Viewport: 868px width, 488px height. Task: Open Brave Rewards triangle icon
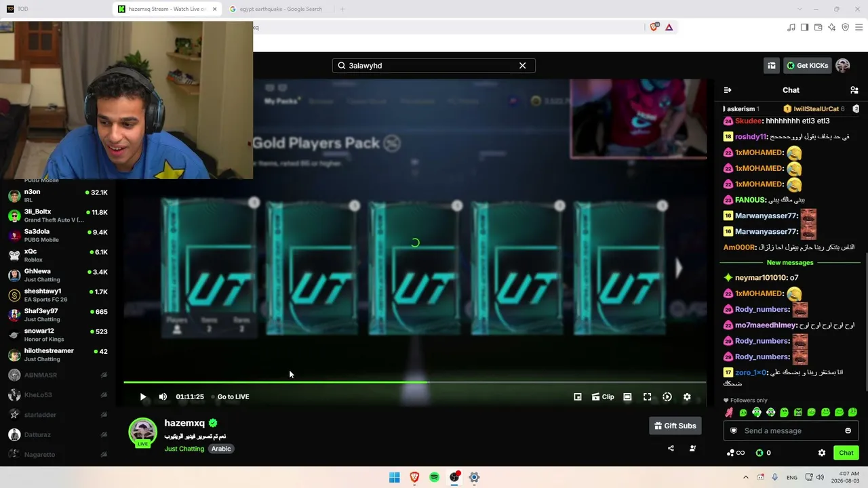tap(669, 27)
